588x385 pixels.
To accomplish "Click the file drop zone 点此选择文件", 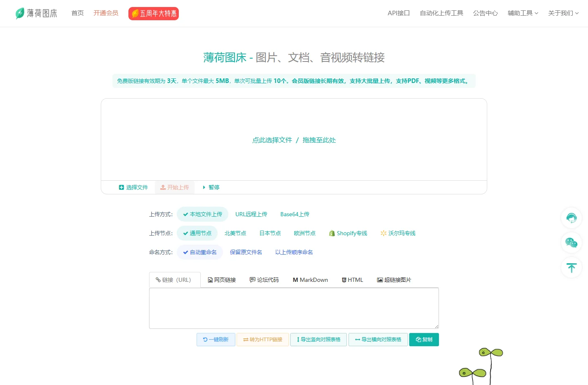I will pos(294,140).
